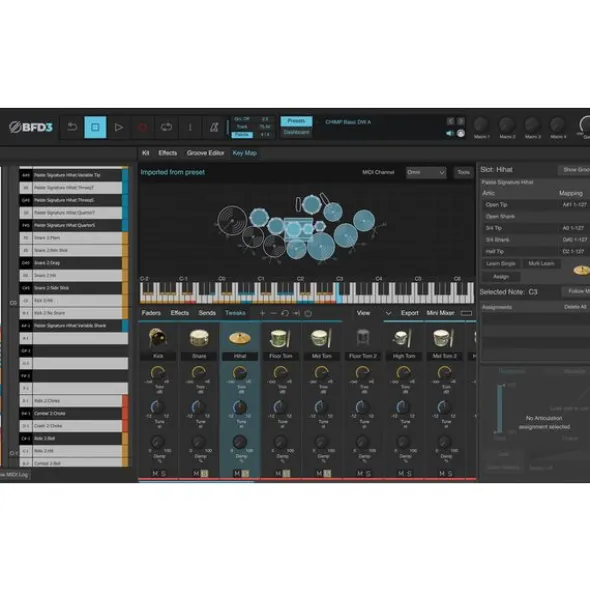Adjust the Macro 2 knob
The image size is (590, 591).
(x=507, y=124)
